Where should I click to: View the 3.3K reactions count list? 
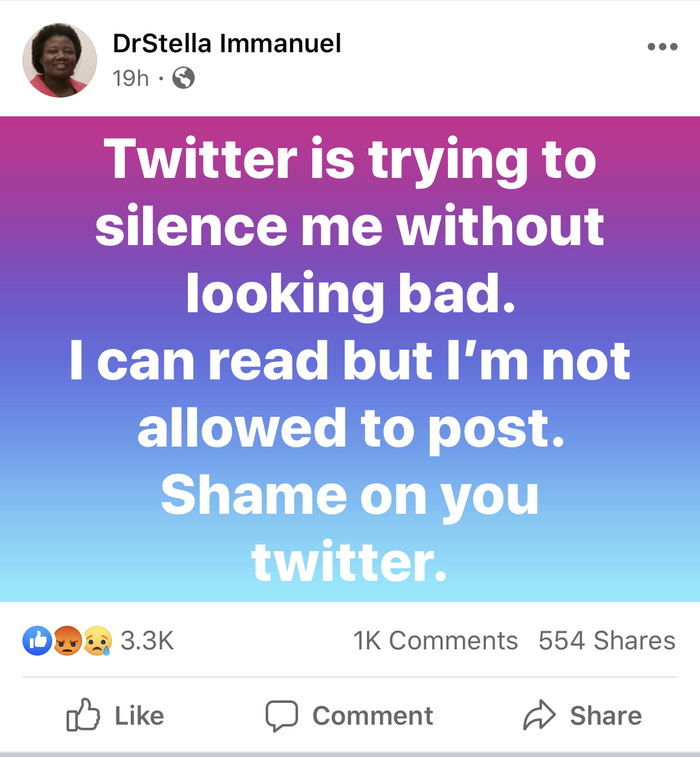(147, 641)
